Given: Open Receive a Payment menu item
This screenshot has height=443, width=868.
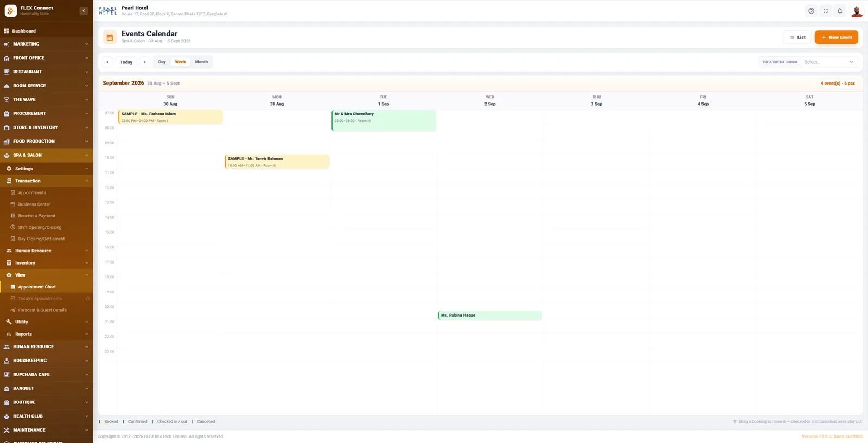Looking at the screenshot, I should (x=46, y=216).
